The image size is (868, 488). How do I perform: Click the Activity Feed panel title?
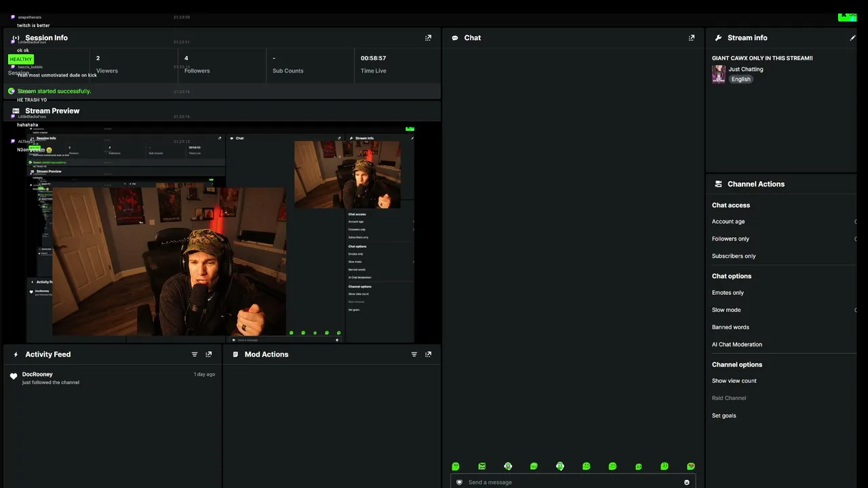(x=48, y=354)
